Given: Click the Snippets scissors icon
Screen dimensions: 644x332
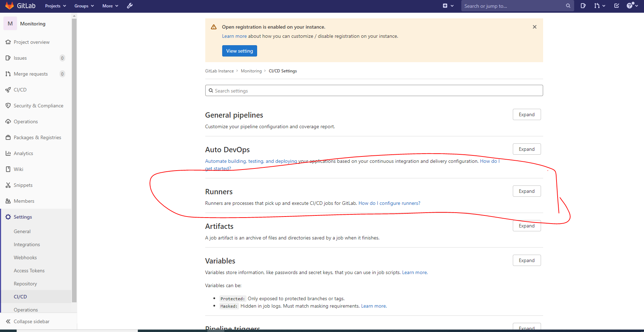Looking at the screenshot, I should pyautogui.click(x=8, y=185).
